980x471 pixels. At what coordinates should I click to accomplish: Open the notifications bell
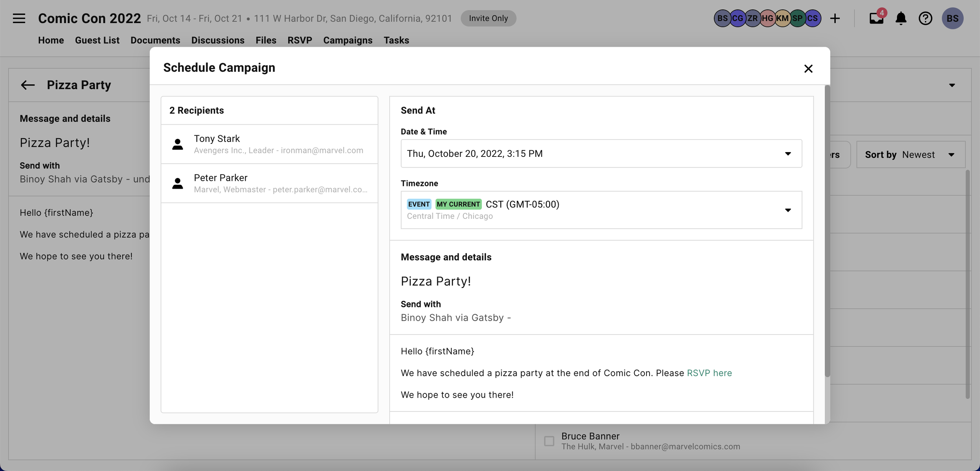click(901, 18)
